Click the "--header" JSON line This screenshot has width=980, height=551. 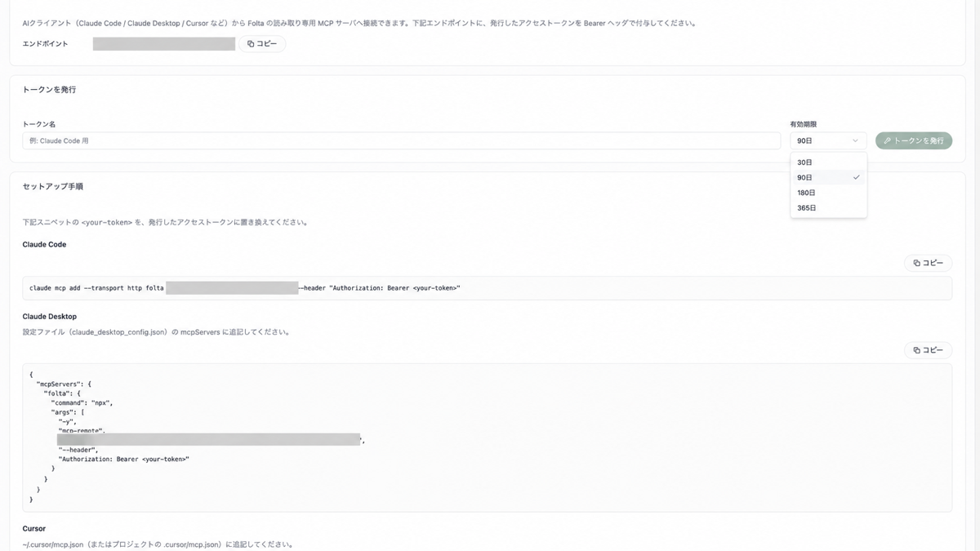tap(78, 450)
